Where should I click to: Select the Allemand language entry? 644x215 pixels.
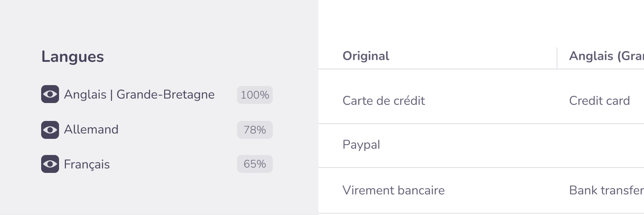click(91, 130)
